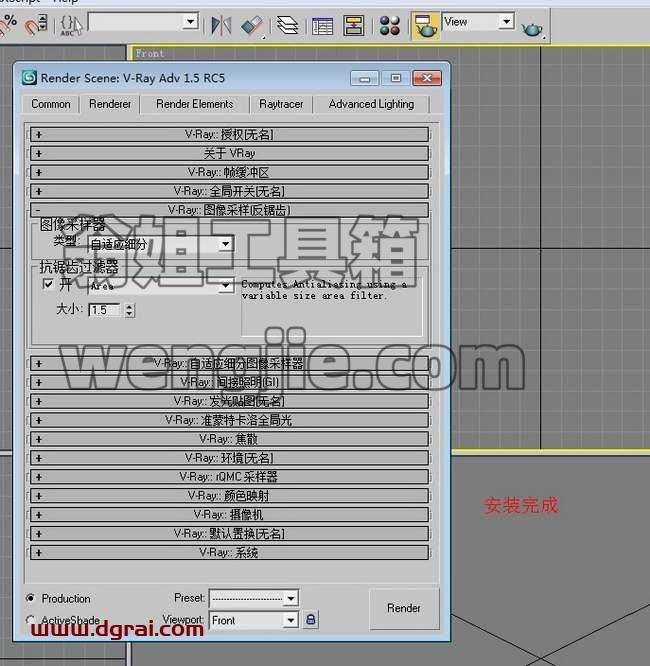
Task: Switch to the Raytracer tab
Action: pos(281,104)
